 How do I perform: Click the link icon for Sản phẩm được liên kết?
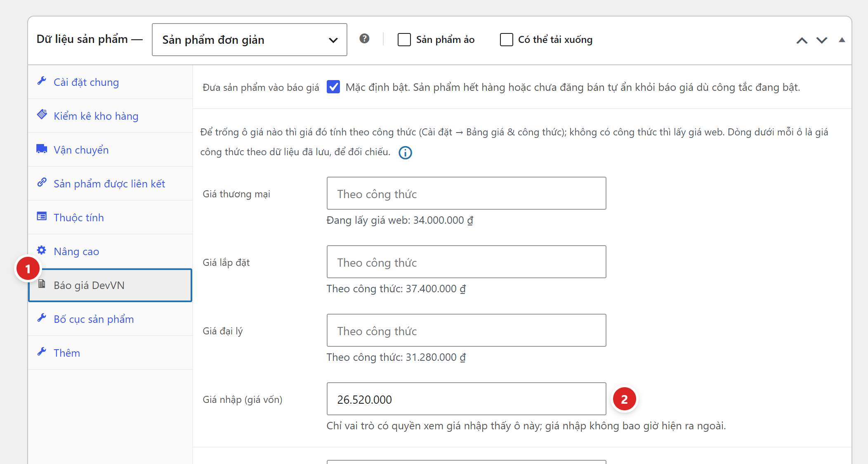[42, 182]
